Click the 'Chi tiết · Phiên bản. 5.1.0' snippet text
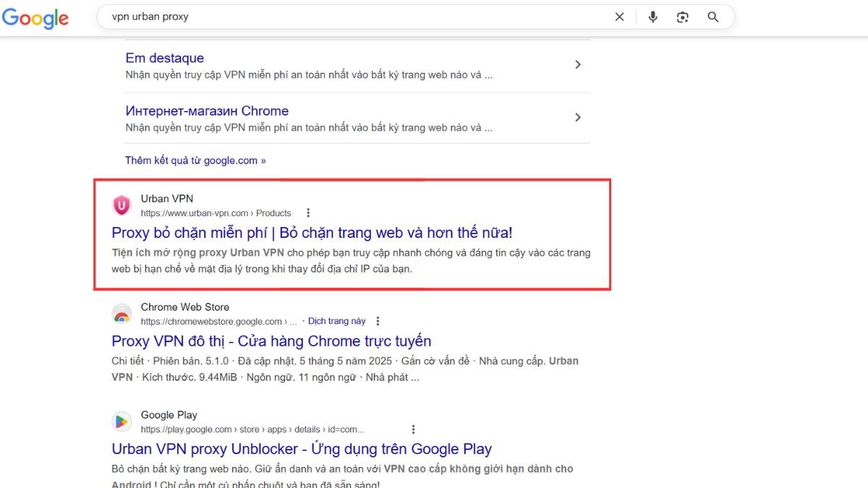This screenshot has height=488, width=868. coord(169,361)
